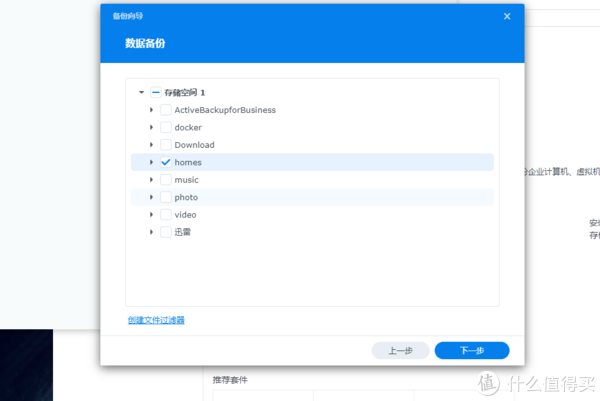600x401 pixels.
Task: Check the video folder checkbox
Action: (x=166, y=214)
